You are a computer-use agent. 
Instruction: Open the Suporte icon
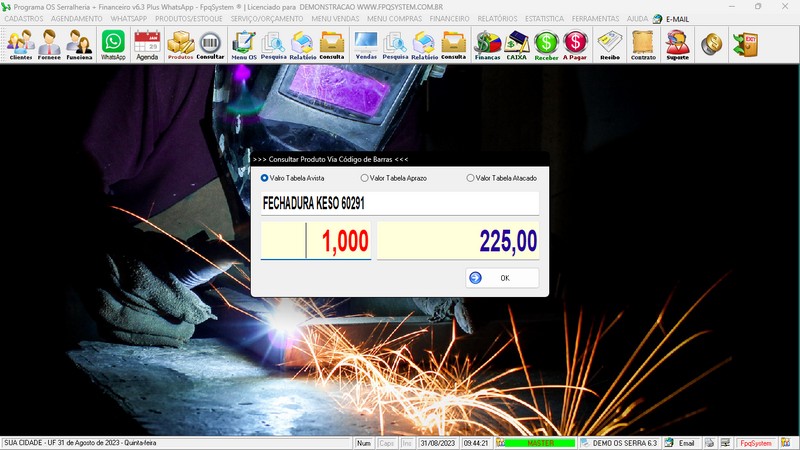pyautogui.click(x=677, y=45)
